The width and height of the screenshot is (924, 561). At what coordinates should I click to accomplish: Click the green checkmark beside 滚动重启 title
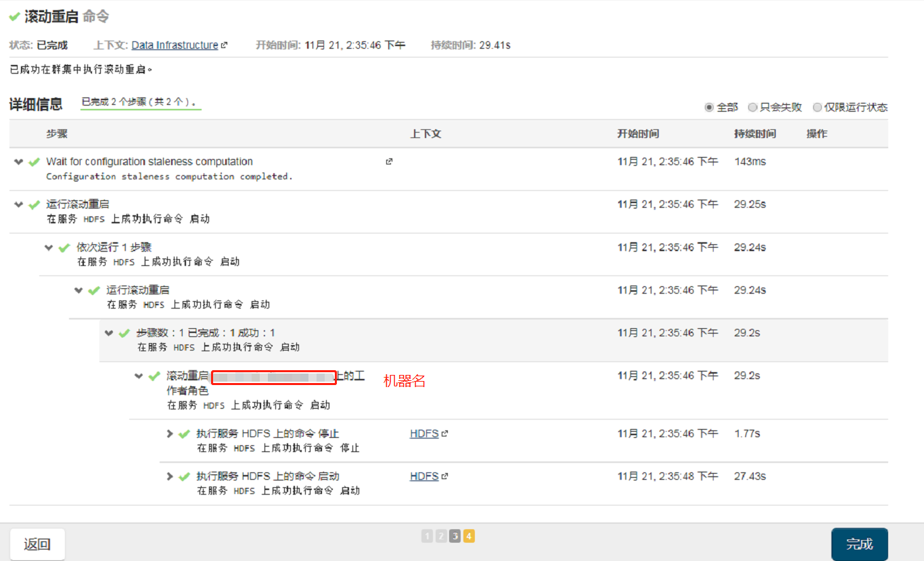(14, 16)
